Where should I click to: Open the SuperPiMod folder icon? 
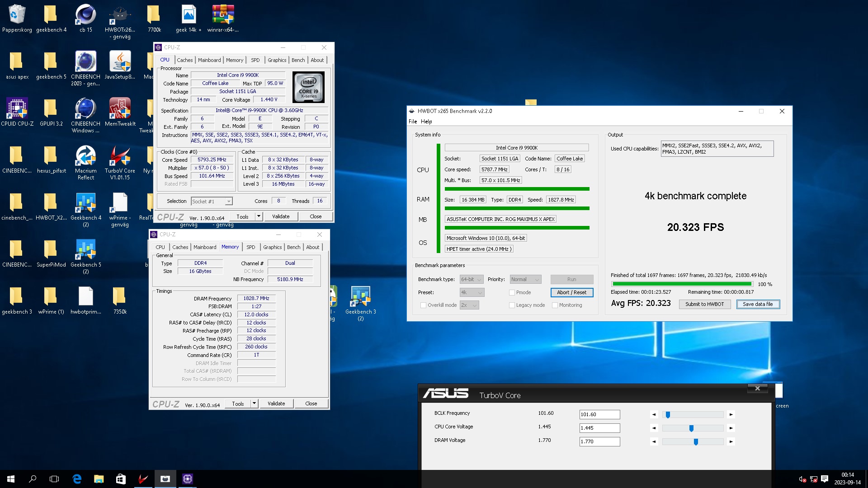pyautogui.click(x=51, y=253)
